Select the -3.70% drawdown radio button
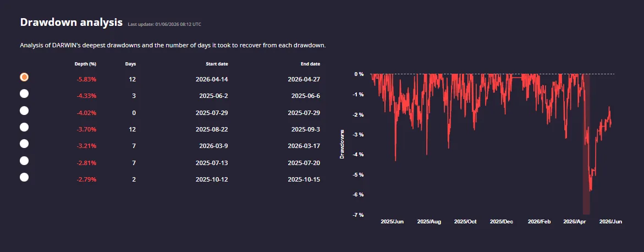This screenshot has height=252, width=644. pyautogui.click(x=24, y=128)
